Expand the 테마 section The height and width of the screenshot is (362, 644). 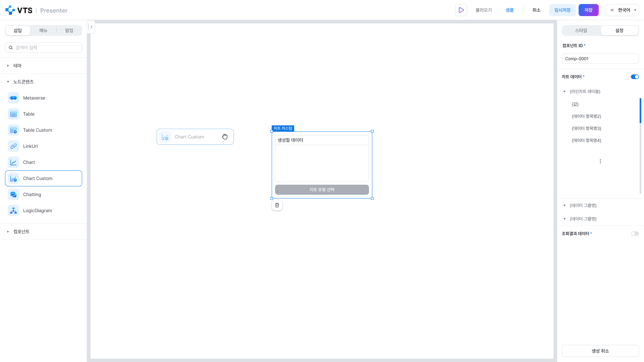[x=8, y=66]
